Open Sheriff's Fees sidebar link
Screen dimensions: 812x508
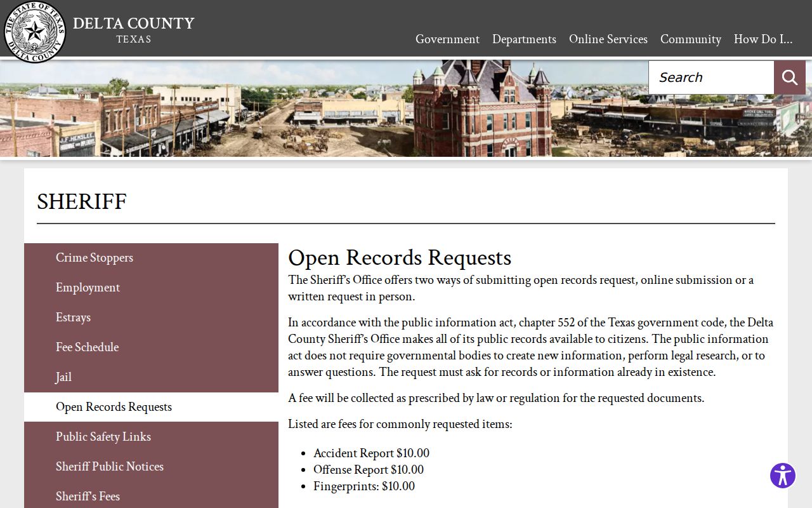151,496
